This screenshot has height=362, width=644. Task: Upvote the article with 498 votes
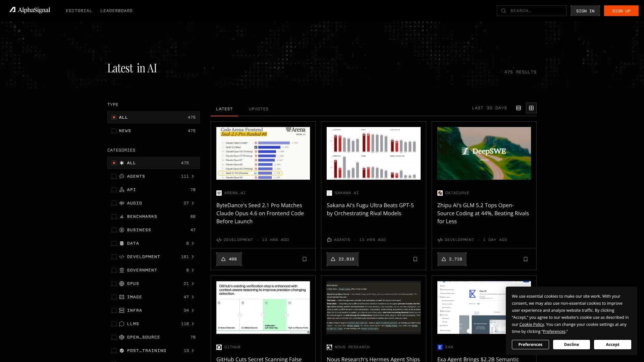[x=229, y=259]
